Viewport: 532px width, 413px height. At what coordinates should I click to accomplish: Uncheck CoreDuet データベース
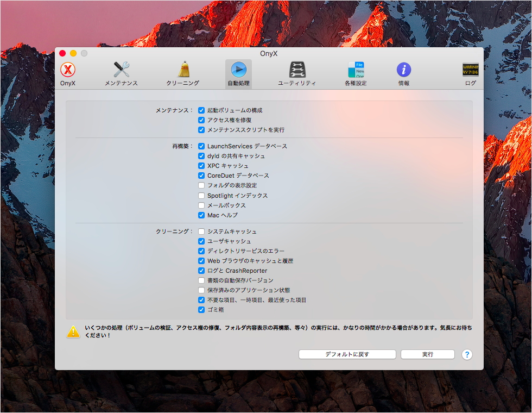[x=201, y=176]
